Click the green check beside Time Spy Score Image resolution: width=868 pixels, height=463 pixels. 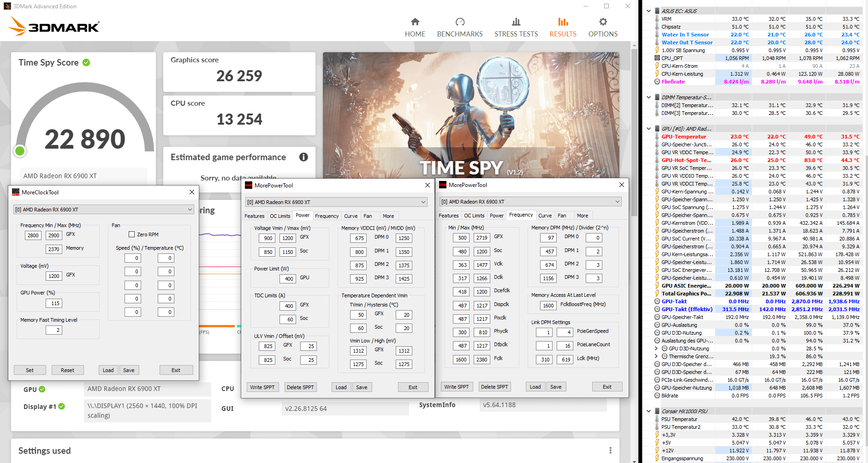pyautogui.click(x=86, y=62)
